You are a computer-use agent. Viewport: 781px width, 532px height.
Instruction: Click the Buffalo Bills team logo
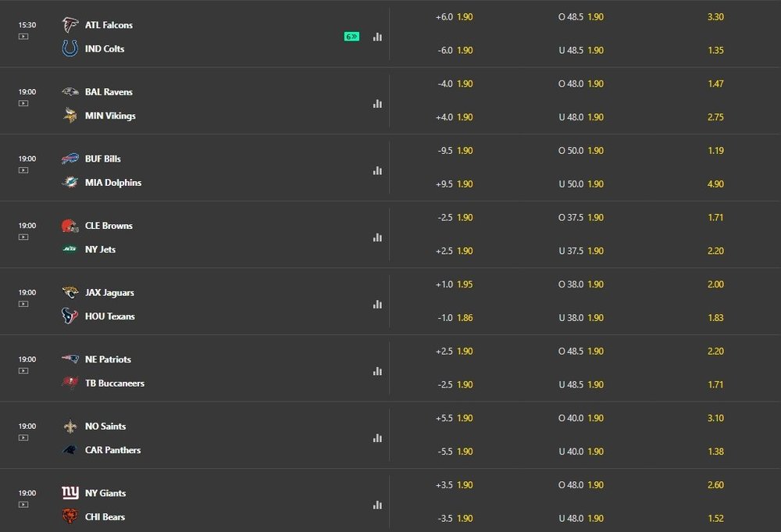(70, 159)
